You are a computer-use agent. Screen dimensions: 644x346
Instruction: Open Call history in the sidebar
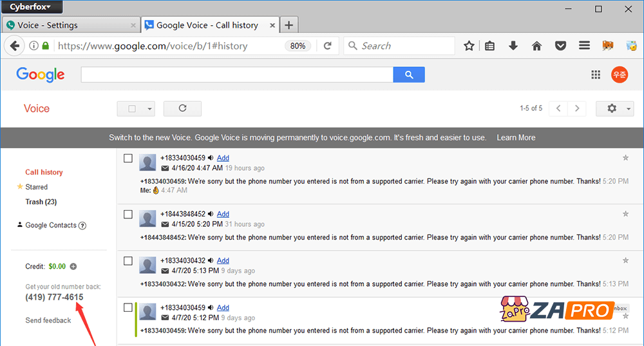44,172
